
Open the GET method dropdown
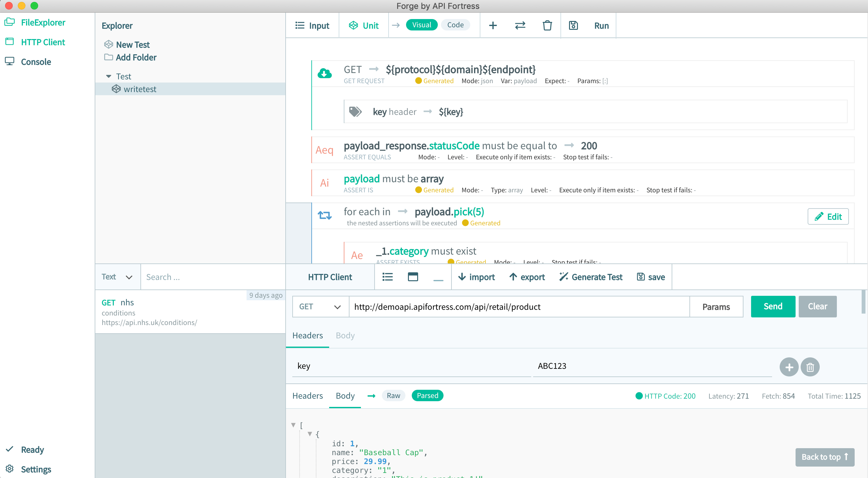320,307
